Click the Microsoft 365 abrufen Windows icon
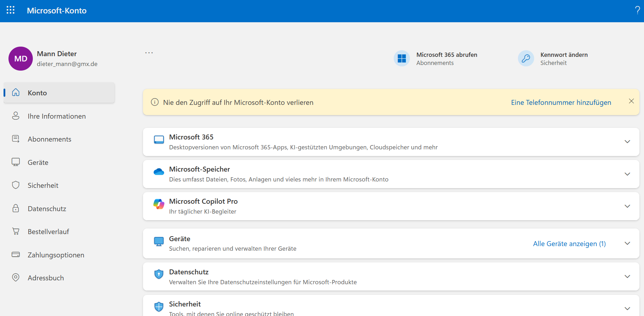The width and height of the screenshot is (644, 316). coord(402,58)
